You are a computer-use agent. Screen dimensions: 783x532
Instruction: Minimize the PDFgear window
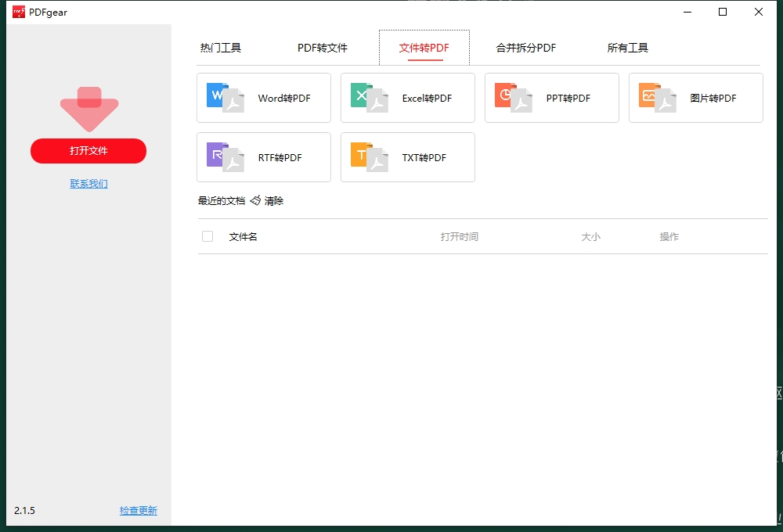(687, 12)
